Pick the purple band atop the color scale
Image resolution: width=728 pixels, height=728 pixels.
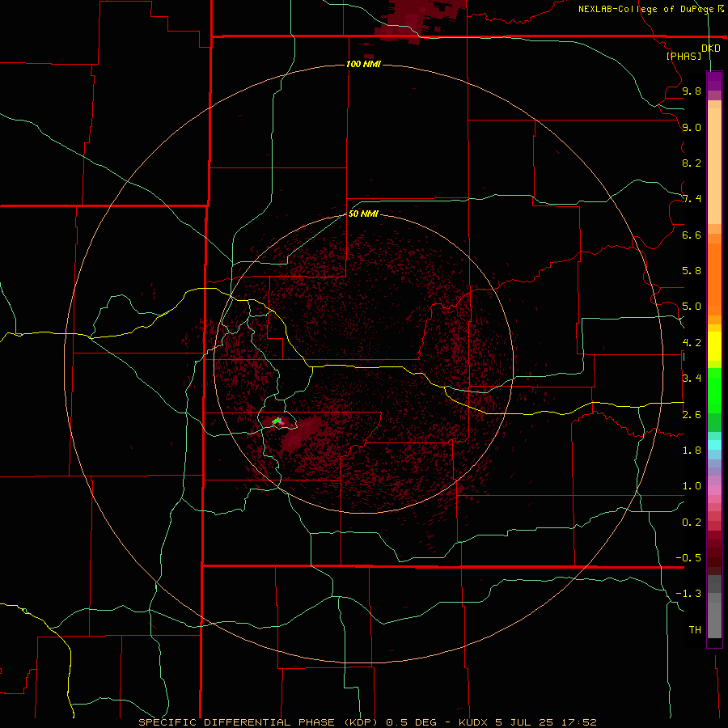click(714, 81)
